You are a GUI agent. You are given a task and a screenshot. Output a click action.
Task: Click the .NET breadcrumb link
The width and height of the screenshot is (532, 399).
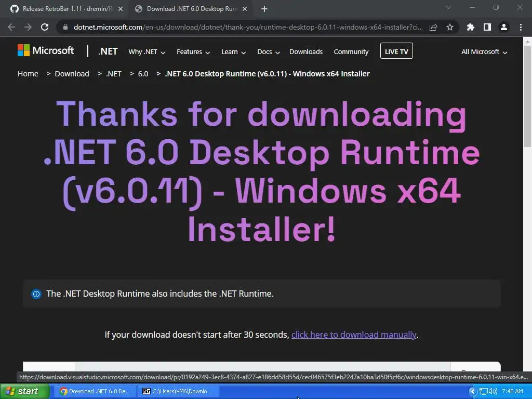114,74
